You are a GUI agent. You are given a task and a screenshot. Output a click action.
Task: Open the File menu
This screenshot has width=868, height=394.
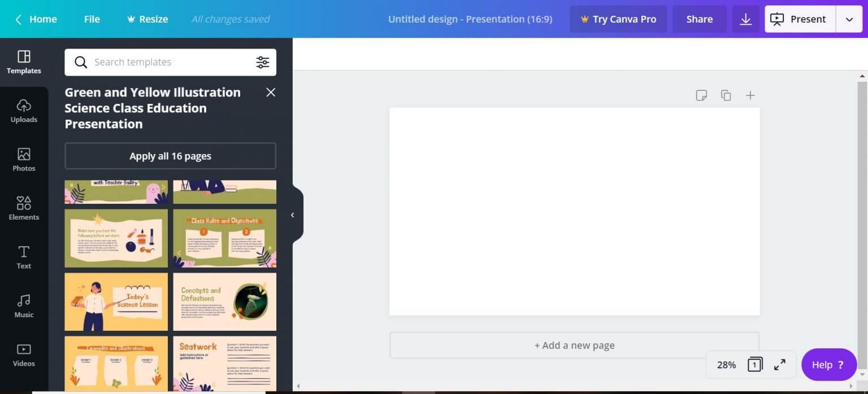[x=92, y=19]
